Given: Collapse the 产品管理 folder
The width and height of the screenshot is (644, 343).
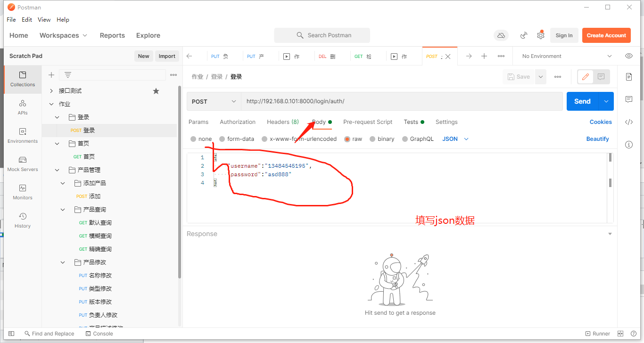Looking at the screenshot, I should click(58, 170).
